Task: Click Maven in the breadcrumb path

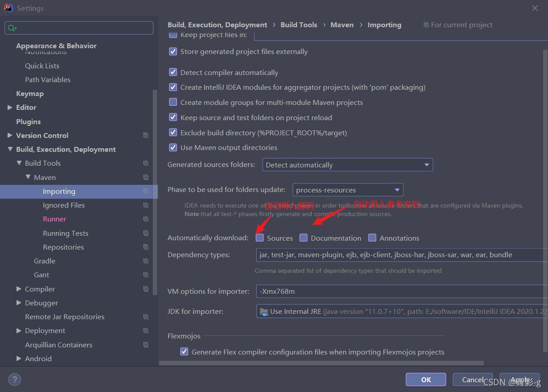Action: tap(342, 25)
